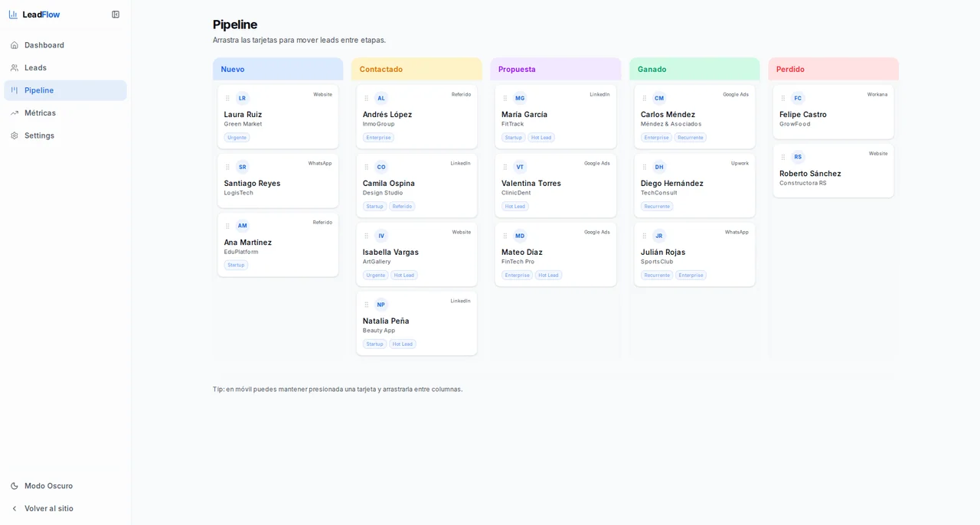Click the Ganado column header
Screen dimensions: 980x525
[x=694, y=69]
